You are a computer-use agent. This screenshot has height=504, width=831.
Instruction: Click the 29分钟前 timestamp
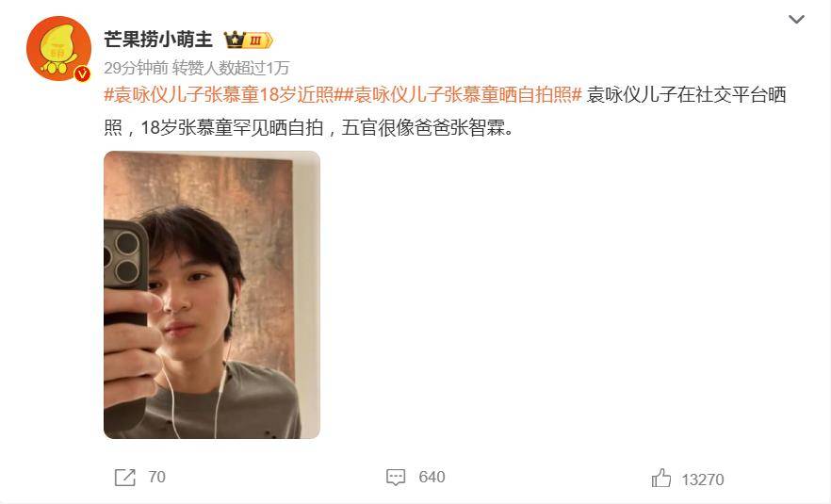136,68
